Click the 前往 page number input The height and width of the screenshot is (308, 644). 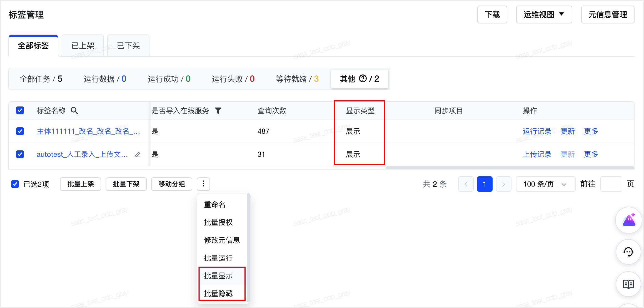pos(611,184)
